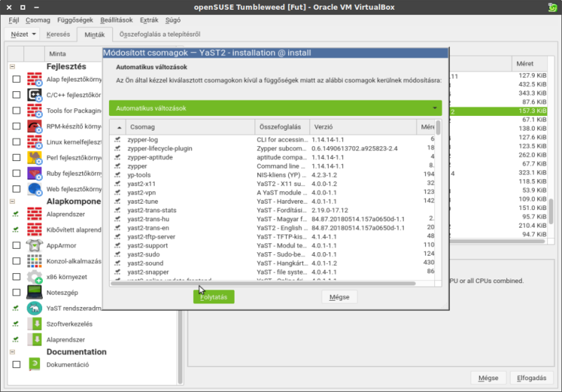Collapse the Fejlesztés pattern group

pyautogui.click(x=12, y=67)
